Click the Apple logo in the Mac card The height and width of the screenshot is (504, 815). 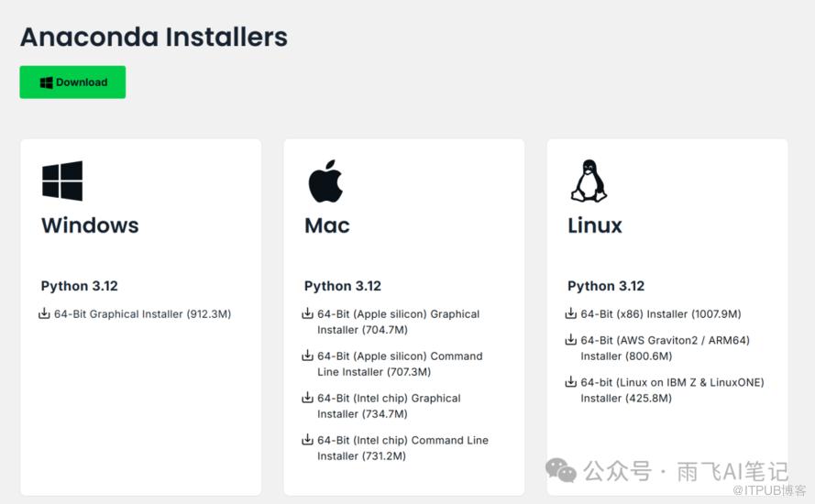coord(325,181)
